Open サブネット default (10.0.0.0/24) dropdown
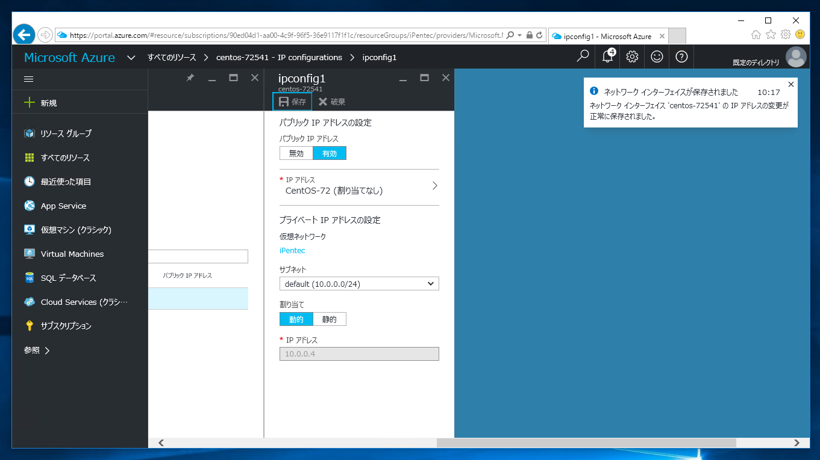The width and height of the screenshot is (820, 460). pyautogui.click(x=359, y=284)
